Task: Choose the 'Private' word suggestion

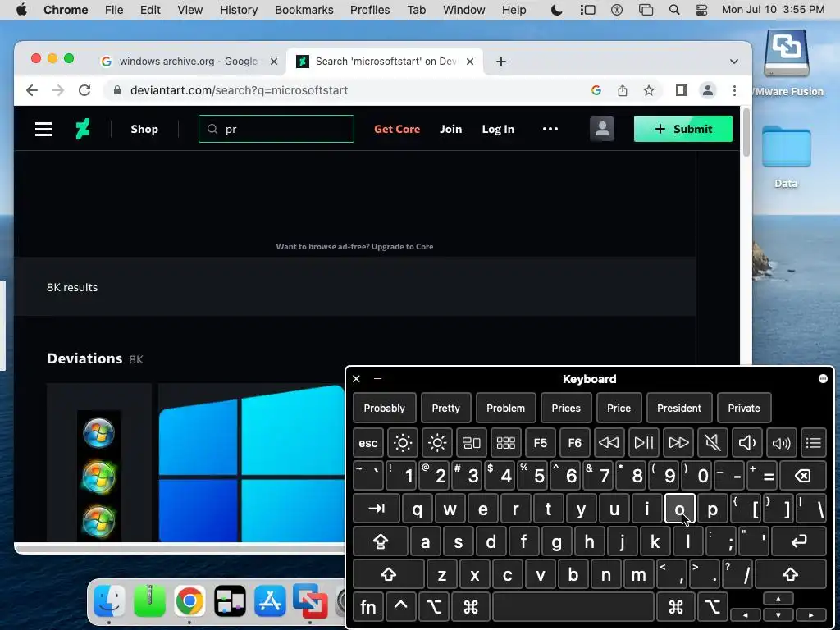Action: [744, 409]
